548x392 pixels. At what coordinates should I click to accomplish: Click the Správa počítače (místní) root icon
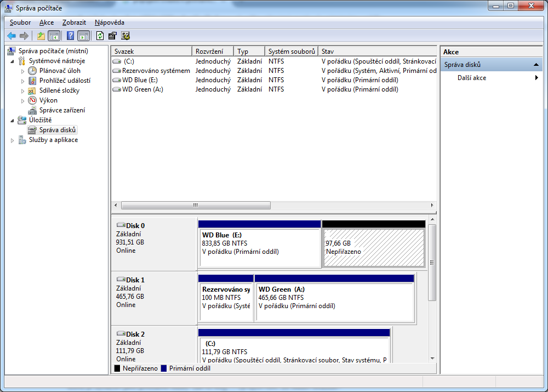[11, 51]
